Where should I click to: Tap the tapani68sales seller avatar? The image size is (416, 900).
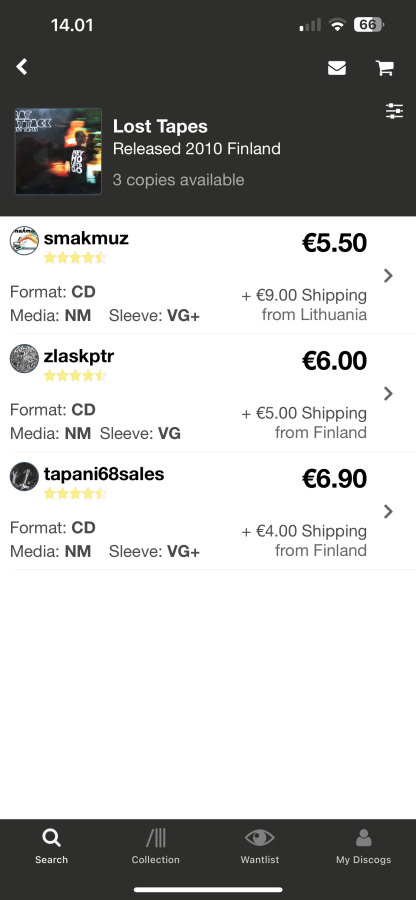pyautogui.click(x=24, y=476)
